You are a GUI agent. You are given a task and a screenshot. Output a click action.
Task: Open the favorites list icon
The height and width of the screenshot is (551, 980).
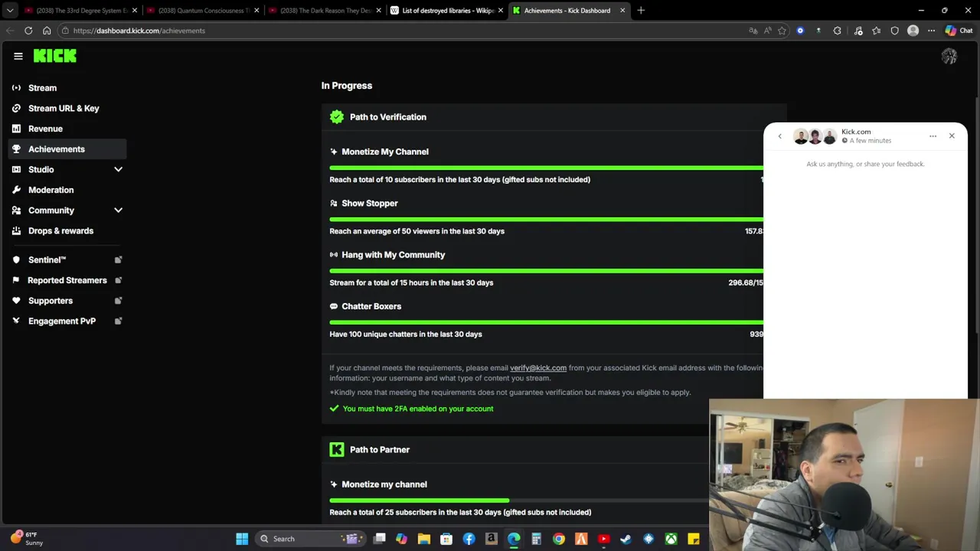[x=876, y=31]
